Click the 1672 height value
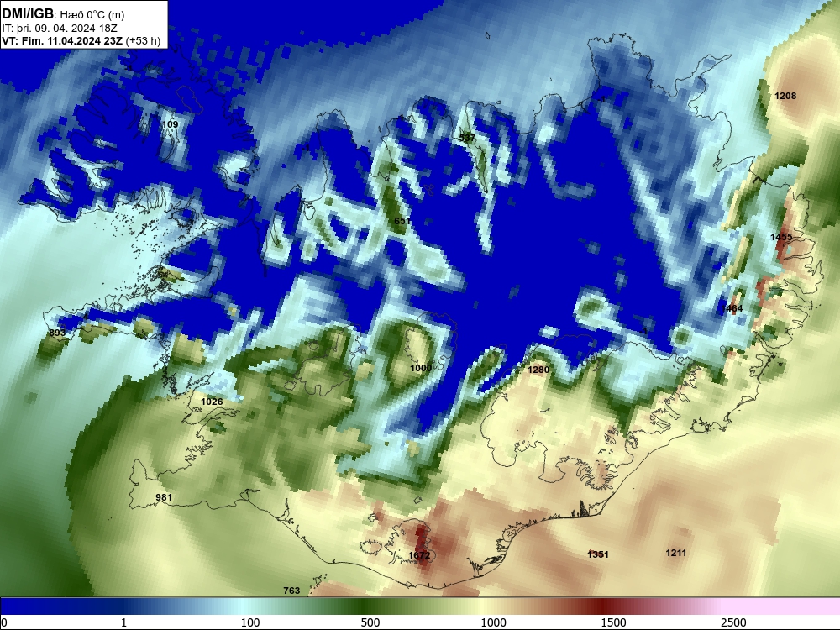This screenshot has width=840, height=630. click(419, 555)
